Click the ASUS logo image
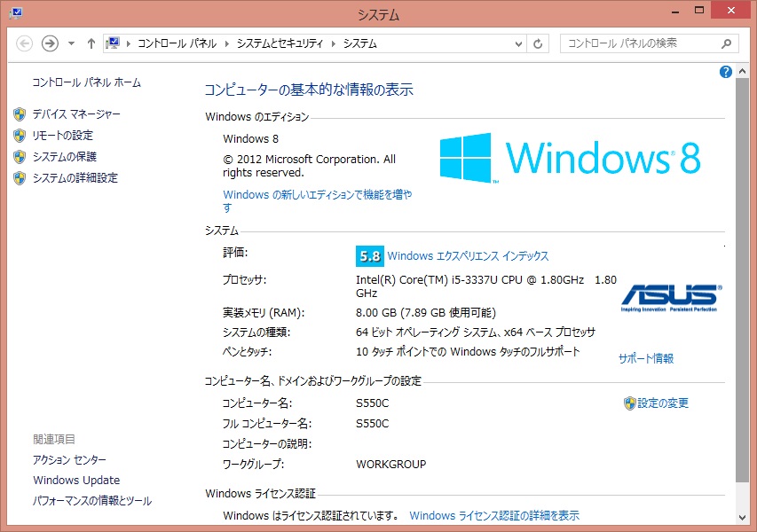Image resolution: width=757 pixels, height=532 pixels. tap(671, 298)
